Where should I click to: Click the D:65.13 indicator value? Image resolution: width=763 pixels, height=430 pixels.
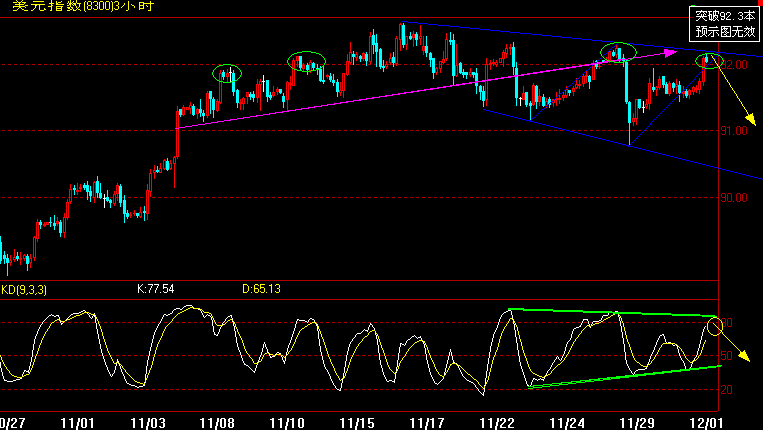click(x=261, y=289)
